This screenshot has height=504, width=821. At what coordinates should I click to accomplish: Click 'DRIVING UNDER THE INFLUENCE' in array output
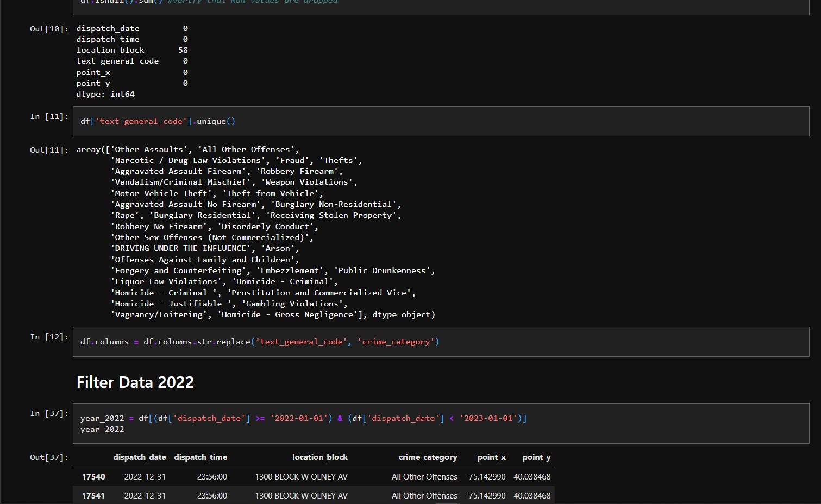[x=180, y=248]
